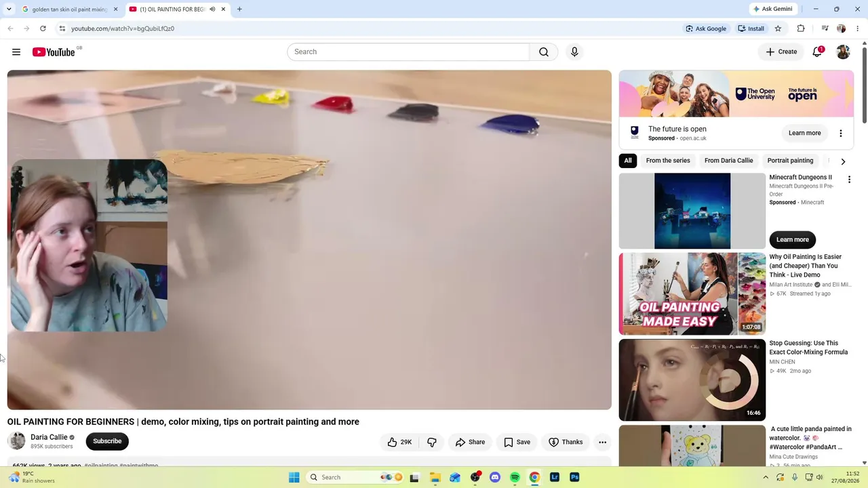Open Chrome extensions puzzle icon
Screen dimensions: 868x488
[x=801, y=28]
